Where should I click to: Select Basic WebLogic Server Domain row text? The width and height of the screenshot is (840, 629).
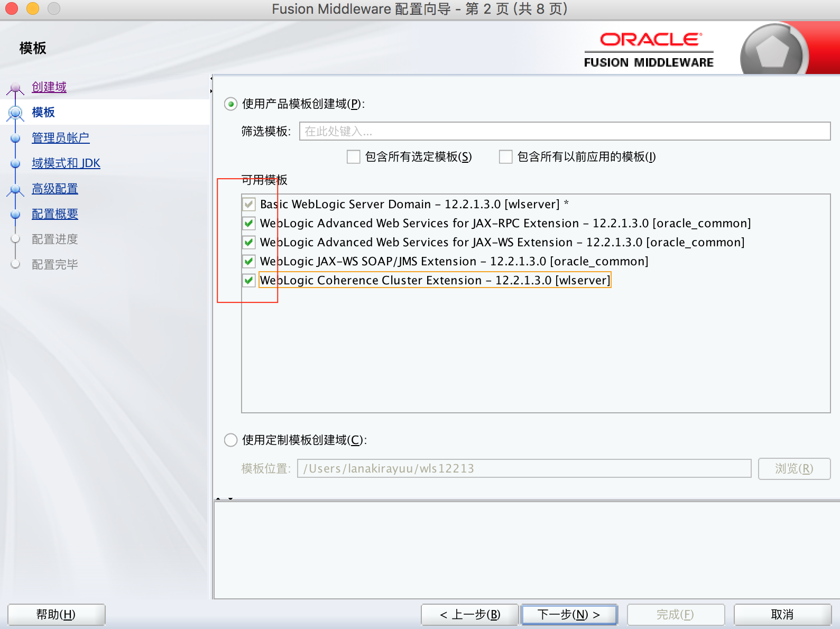click(x=414, y=205)
